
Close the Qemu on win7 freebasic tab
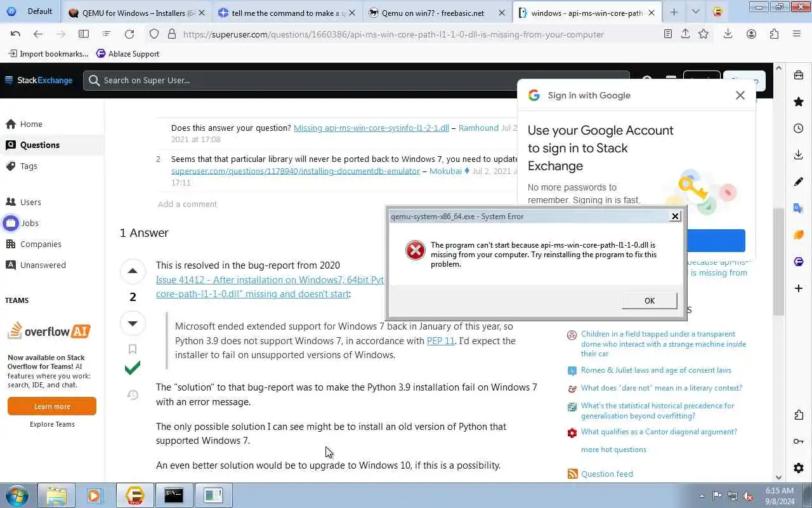tap(502, 13)
